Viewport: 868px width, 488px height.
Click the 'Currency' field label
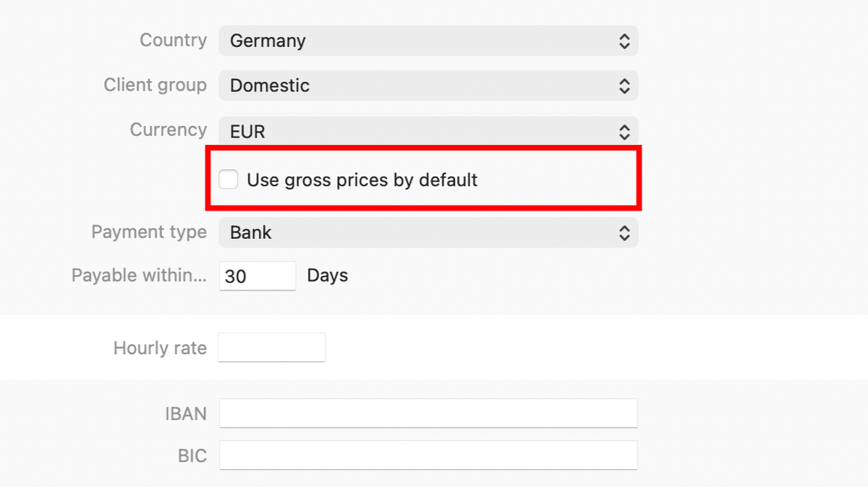point(168,130)
